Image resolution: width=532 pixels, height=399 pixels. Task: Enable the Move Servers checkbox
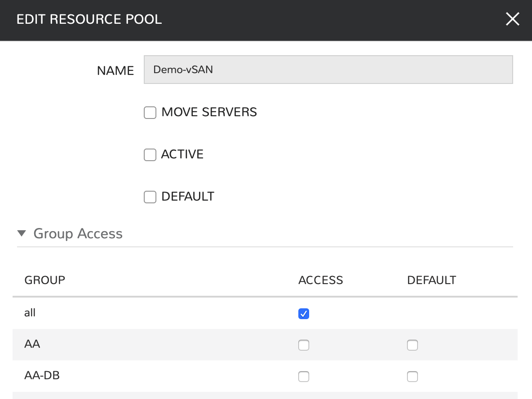point(150,113)
